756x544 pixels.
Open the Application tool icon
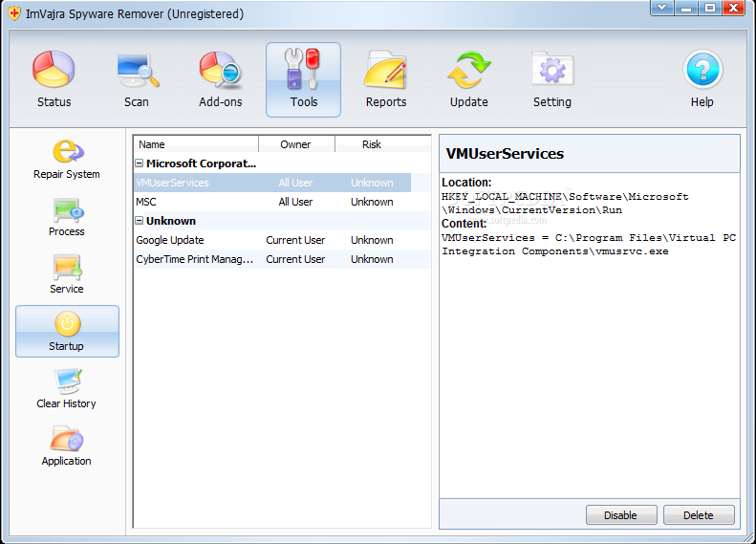coord(67,439)
